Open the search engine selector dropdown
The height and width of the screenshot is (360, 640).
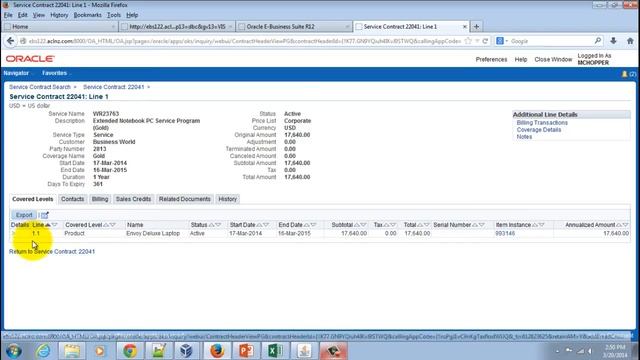click(x=502, y=41)
